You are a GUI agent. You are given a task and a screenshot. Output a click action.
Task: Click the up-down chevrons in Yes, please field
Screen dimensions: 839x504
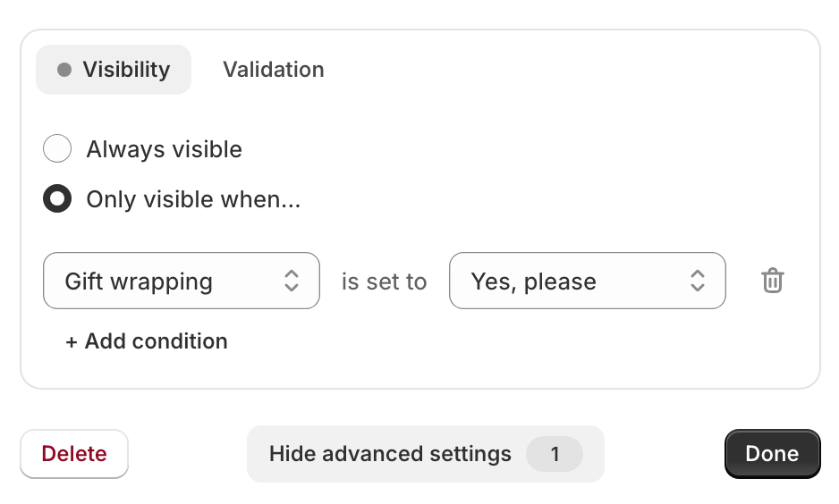click(697, 281)
